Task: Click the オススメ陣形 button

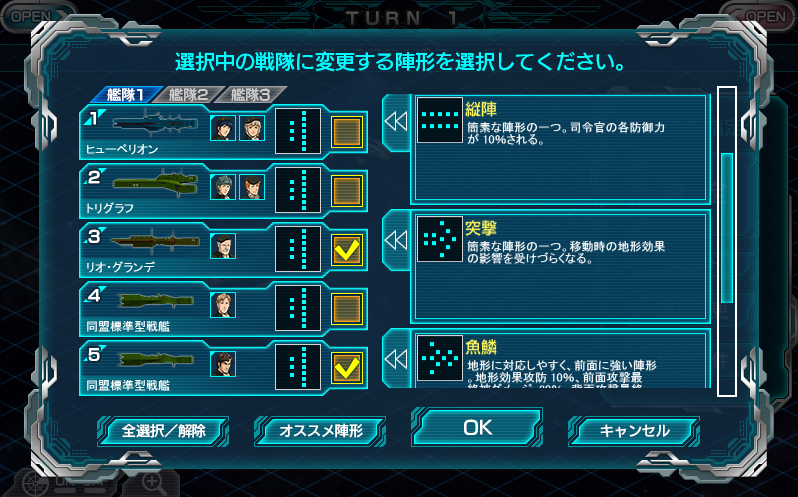Action: coord(320,431)
